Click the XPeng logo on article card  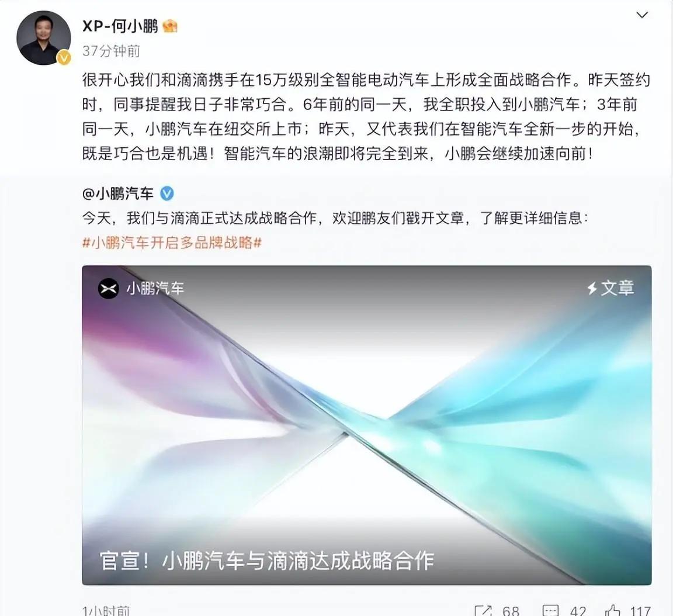coord(108,288)
